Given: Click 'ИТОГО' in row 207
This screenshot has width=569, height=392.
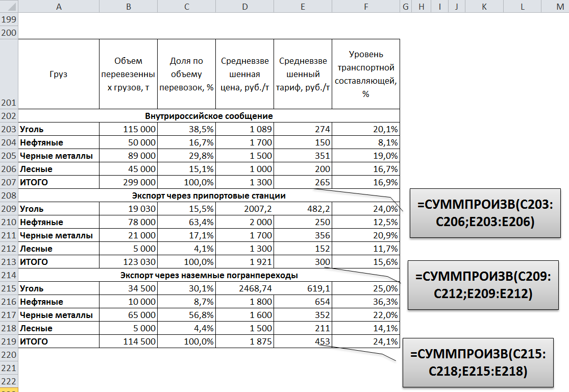Looking at the screenshot, I should (x=59, y=182).
